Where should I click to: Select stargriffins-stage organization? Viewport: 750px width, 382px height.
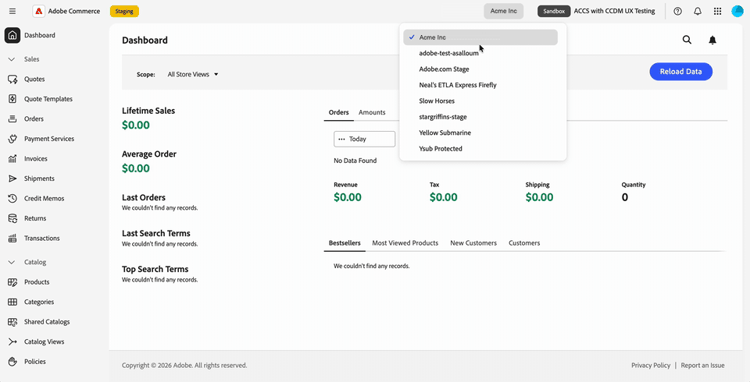[480, 117]
